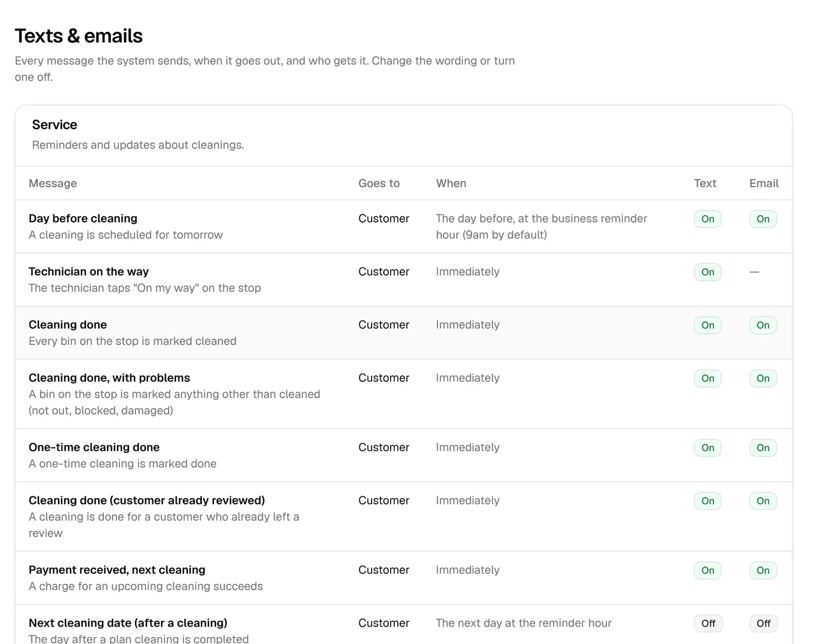Screen dimensions: 814x644
Task: Click 'A one-time cleaning is marked done' description
Action: (x=123, y=464)
